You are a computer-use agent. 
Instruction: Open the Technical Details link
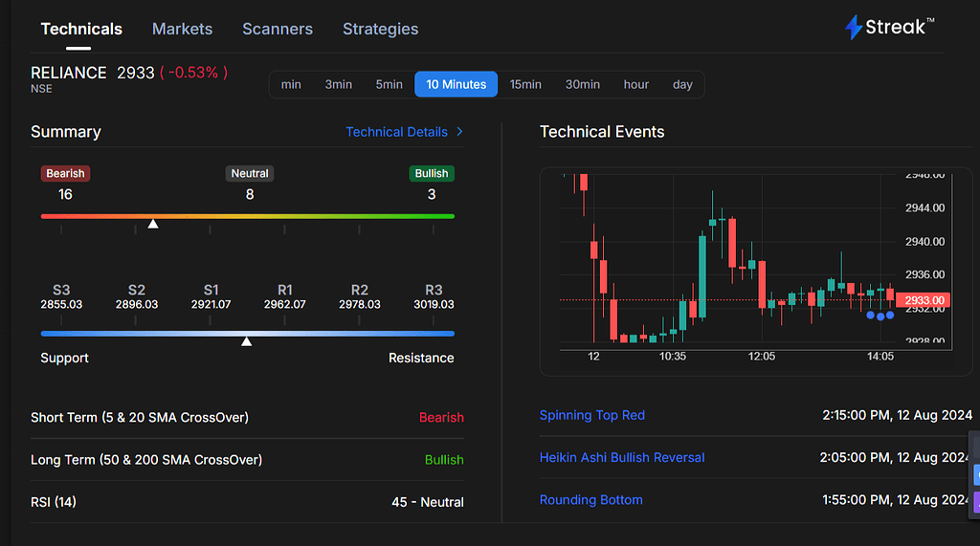pos(396,132)
